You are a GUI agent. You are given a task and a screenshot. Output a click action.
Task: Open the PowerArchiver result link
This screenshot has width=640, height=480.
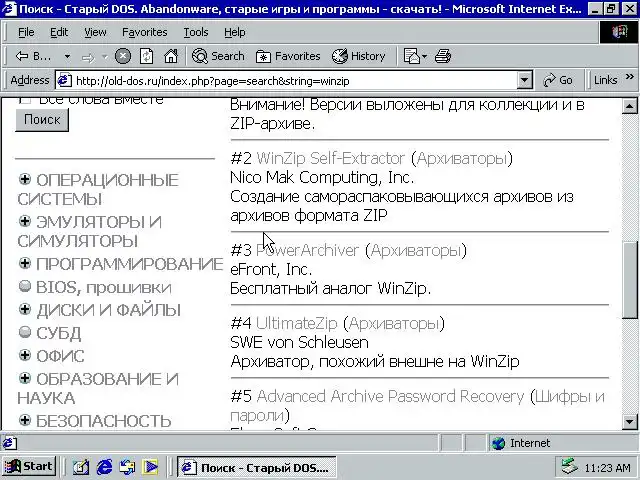pyautogui.click(x=307, y=250)
